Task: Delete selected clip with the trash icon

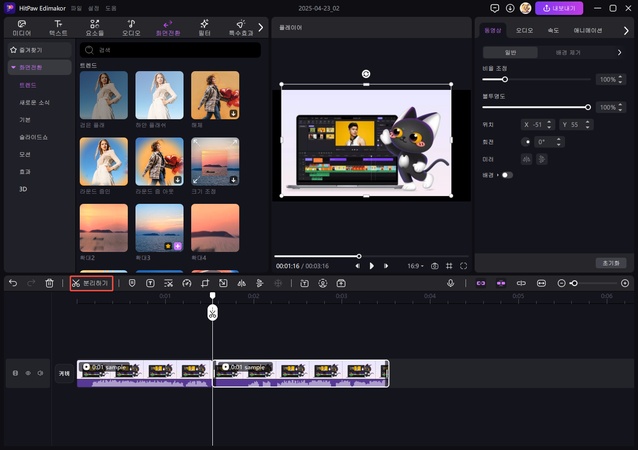Action: coord(50,283)
